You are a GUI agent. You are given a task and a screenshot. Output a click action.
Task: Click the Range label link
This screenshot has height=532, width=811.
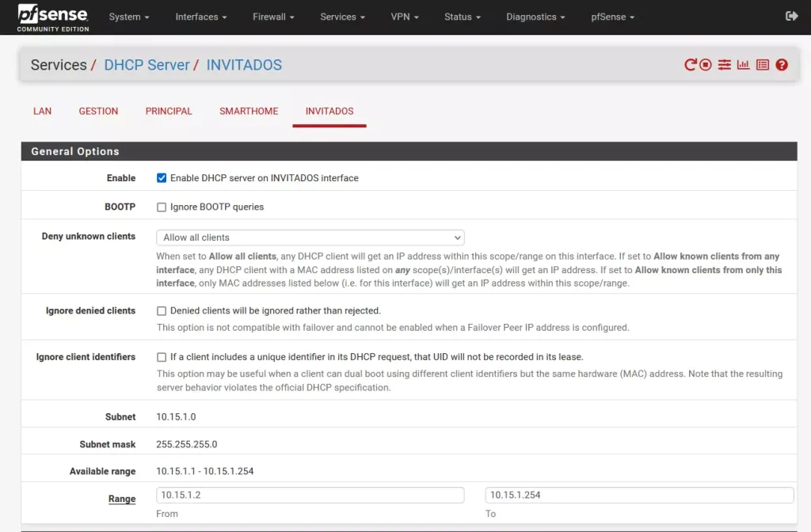122,499
